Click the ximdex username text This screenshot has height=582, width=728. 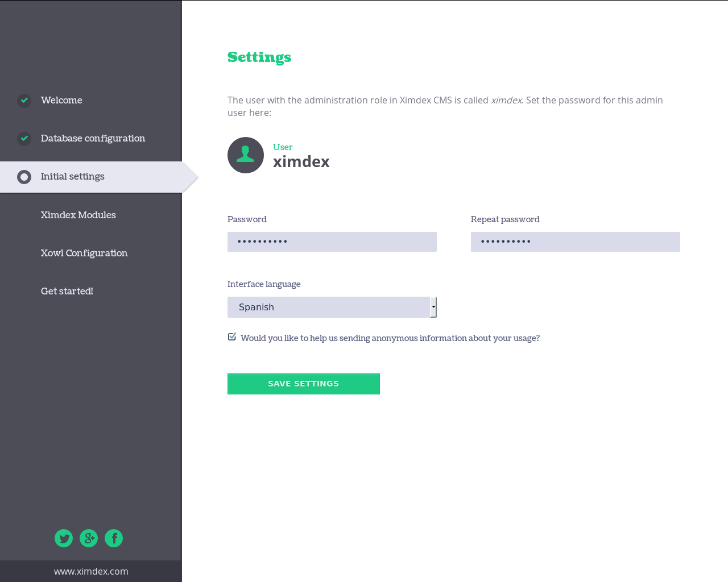coord(301,161)
